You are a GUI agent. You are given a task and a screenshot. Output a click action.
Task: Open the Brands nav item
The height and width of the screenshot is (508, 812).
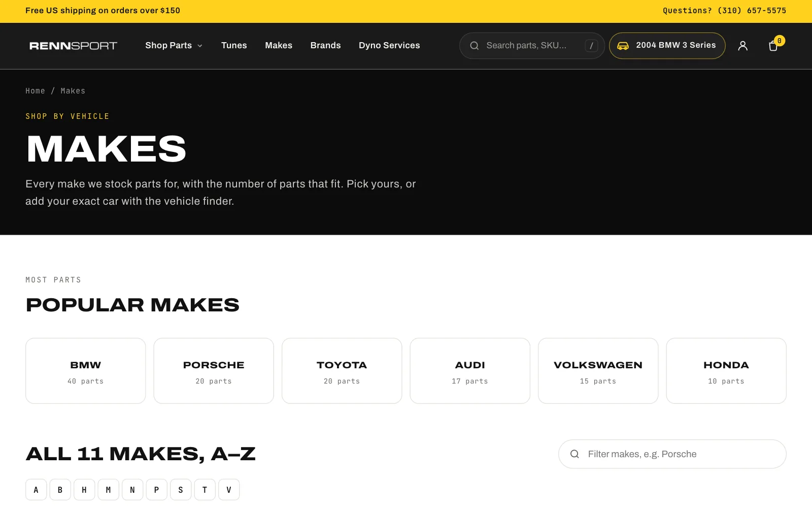coord(325,46)
